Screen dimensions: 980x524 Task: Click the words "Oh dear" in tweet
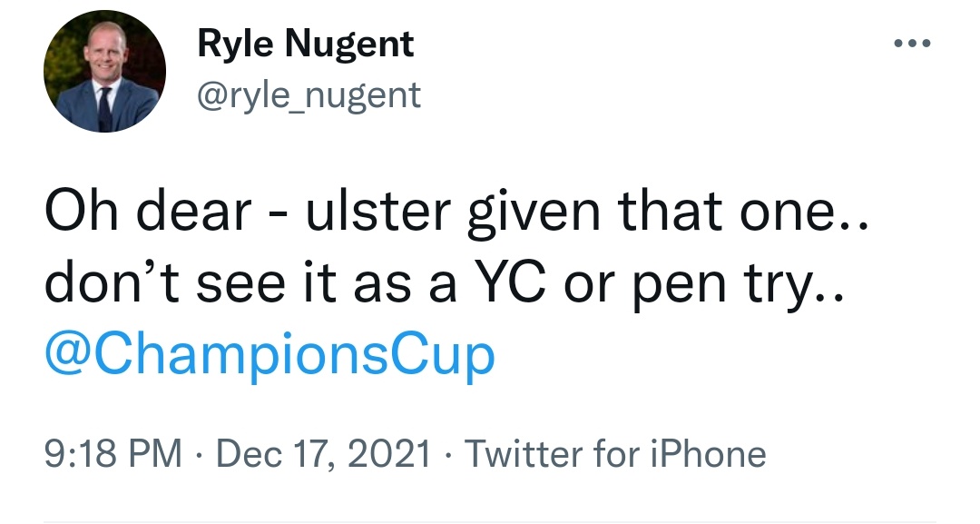tap(147, 212)
